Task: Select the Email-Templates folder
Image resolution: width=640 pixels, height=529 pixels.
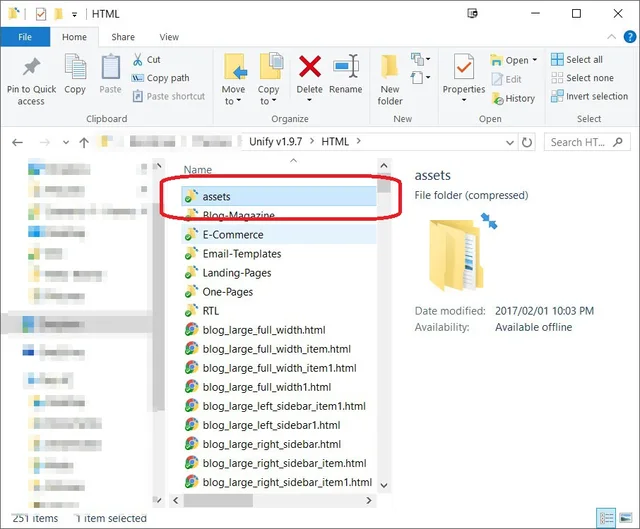Action: pos(279,254)
